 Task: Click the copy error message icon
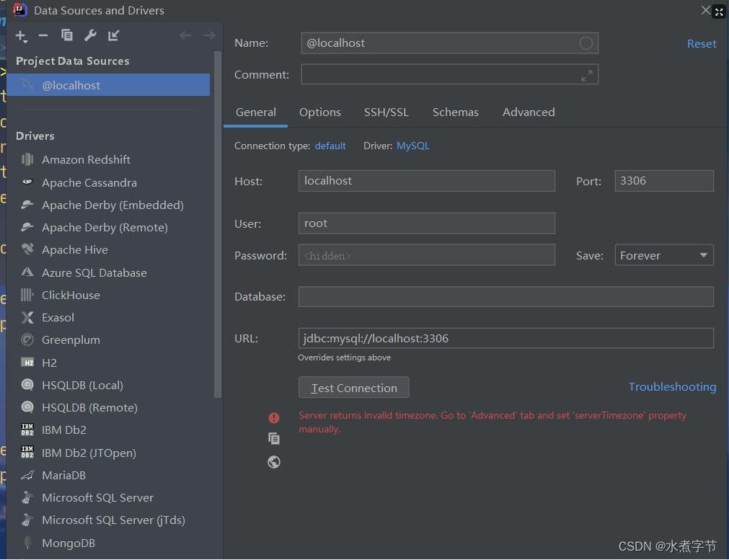coord(274,438)
